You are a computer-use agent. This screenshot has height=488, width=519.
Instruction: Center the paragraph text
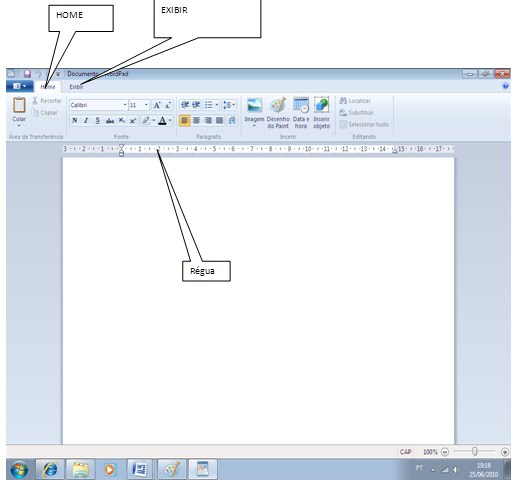[x=196, y=120]
